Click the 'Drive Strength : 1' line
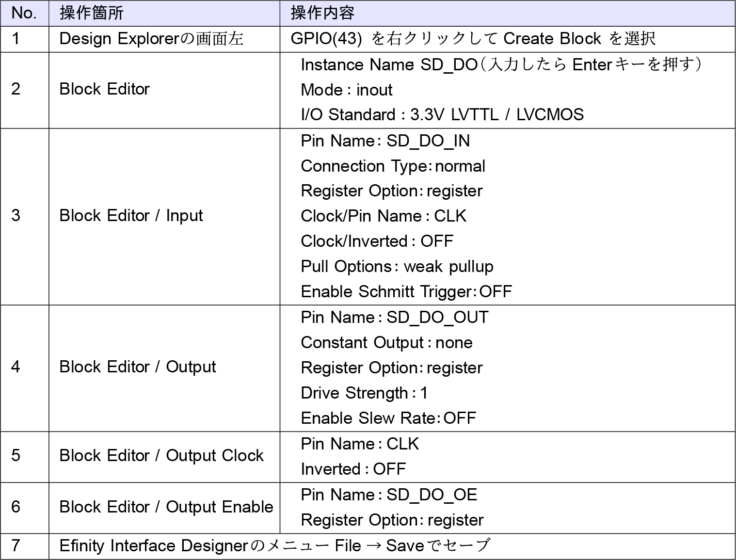 pos(364,393)
